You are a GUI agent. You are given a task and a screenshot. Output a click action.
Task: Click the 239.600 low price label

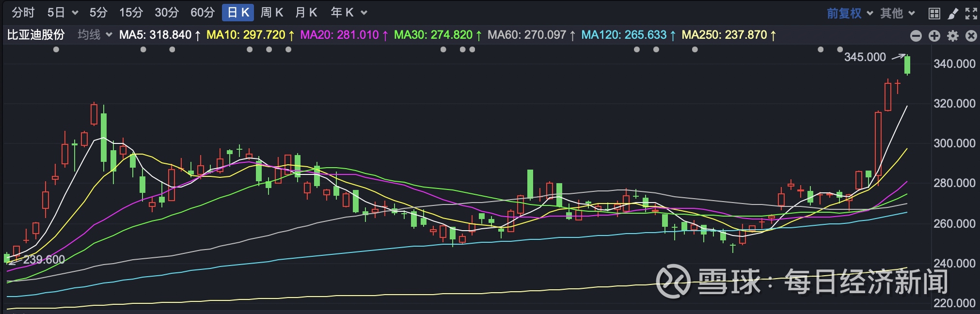44,260
